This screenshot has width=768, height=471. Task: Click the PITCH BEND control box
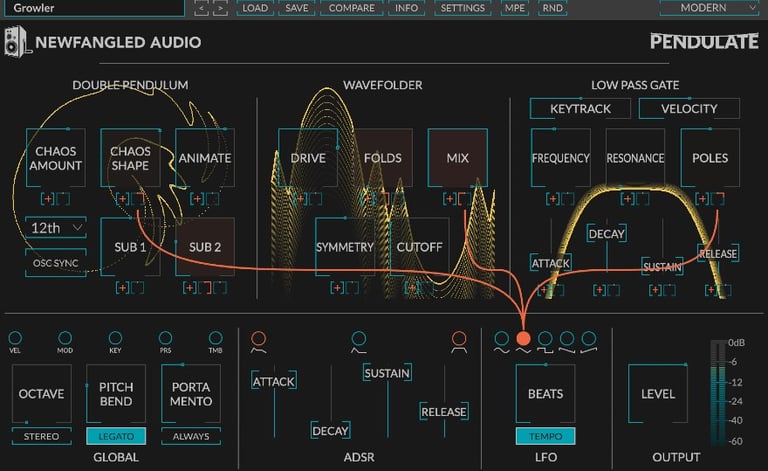tap(116, 394)
